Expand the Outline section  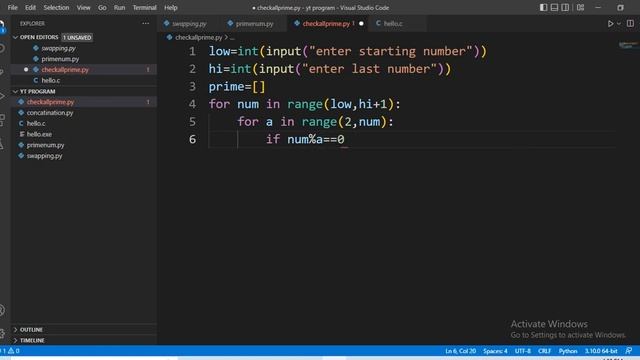(x=16, y=329)
